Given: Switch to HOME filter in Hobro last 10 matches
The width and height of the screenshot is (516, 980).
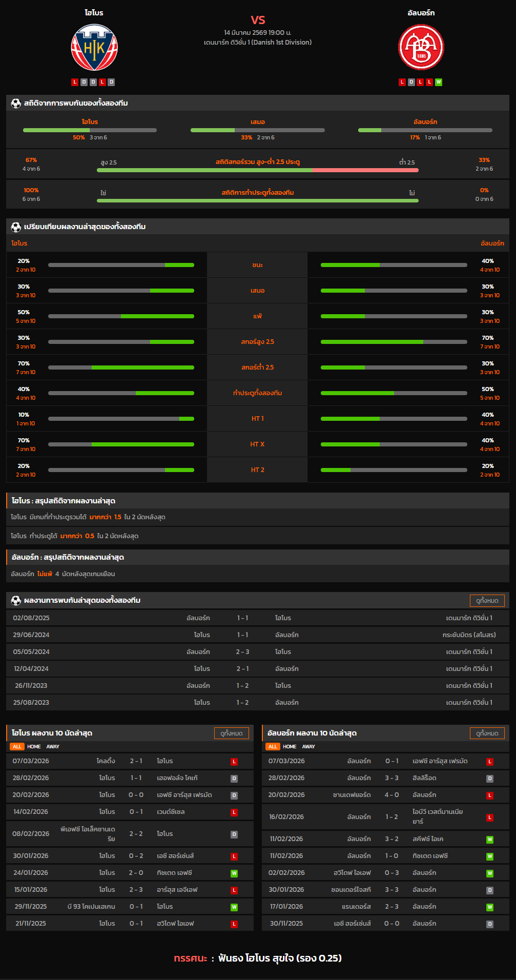Looking at the screenshot, I should point(34,747).
